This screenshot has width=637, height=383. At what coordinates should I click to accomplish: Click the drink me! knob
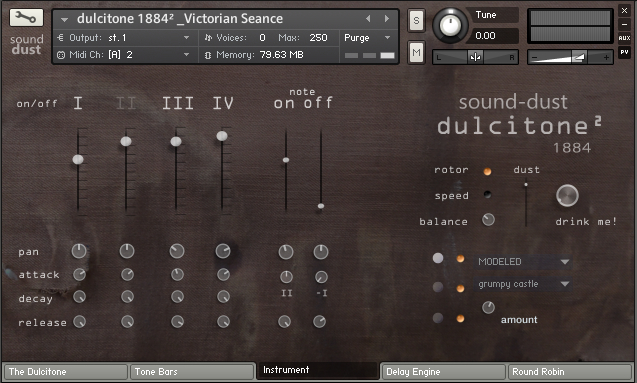tap(567, 195)
